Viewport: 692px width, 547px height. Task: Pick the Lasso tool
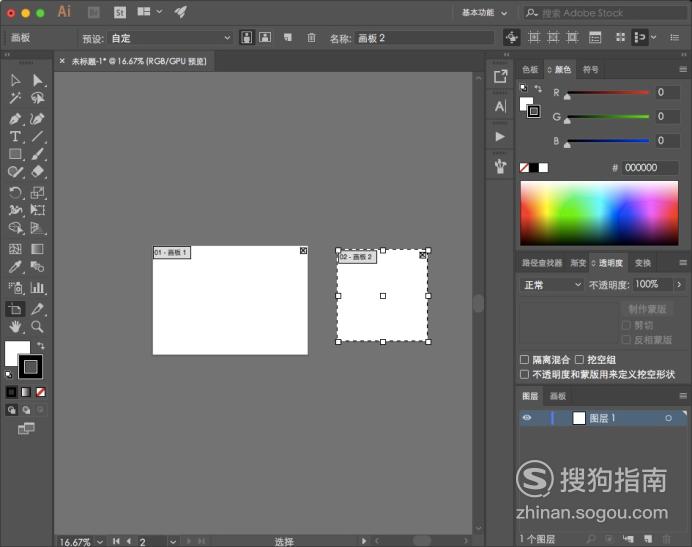pos(38,98)
